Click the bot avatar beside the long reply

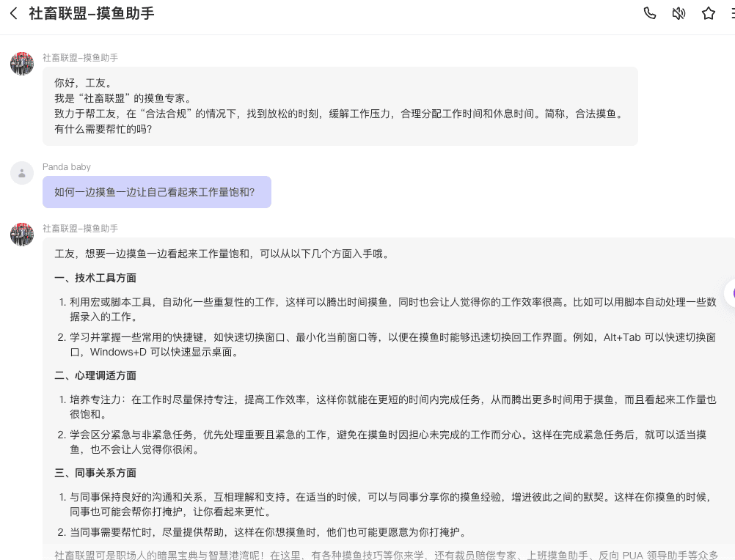[x=22, y=235]
